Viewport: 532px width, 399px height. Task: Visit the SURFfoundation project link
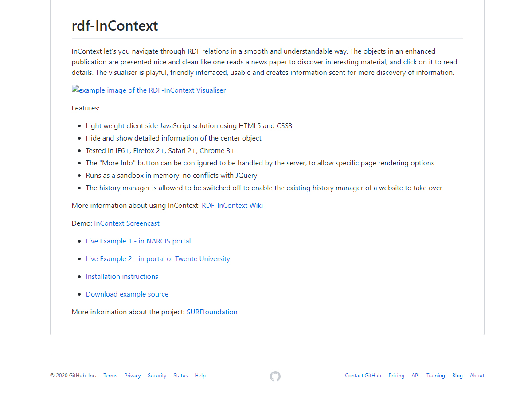click(x=212, y=312)
